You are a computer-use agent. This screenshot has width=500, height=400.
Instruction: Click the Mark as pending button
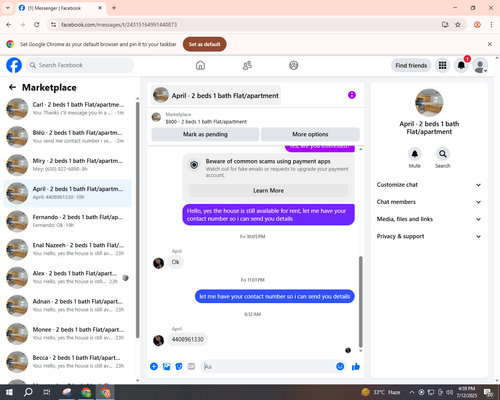click(x=205, y=134)
